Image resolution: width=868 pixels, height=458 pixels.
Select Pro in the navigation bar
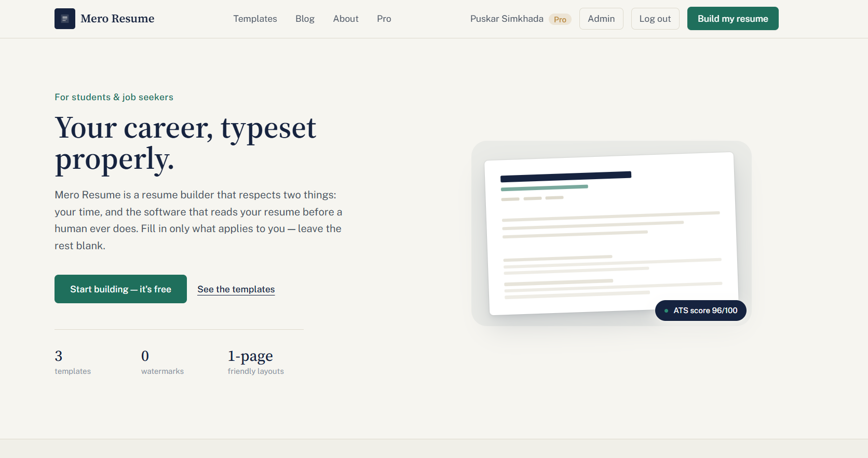tap(384, 19)
